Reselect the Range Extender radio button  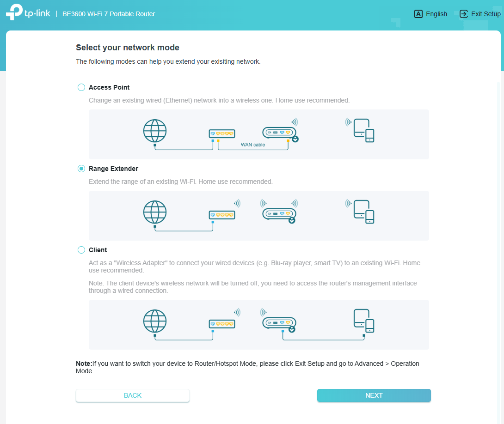click(81, 169)
